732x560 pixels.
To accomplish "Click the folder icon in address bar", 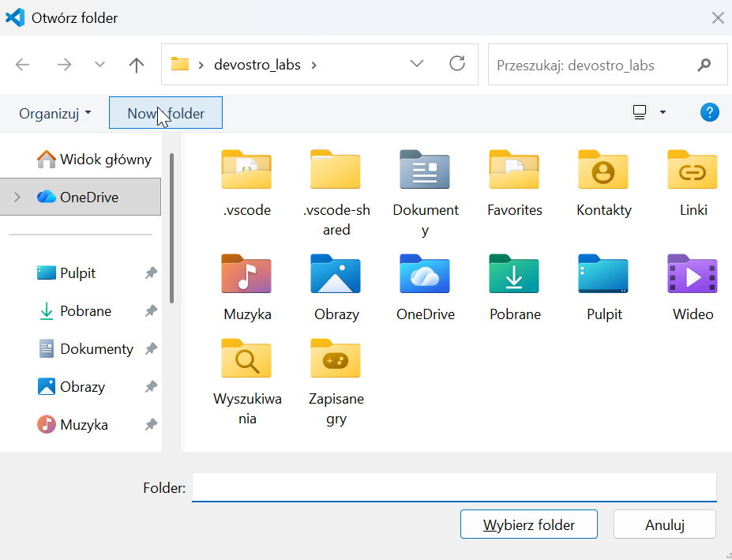I will (180, 64).
